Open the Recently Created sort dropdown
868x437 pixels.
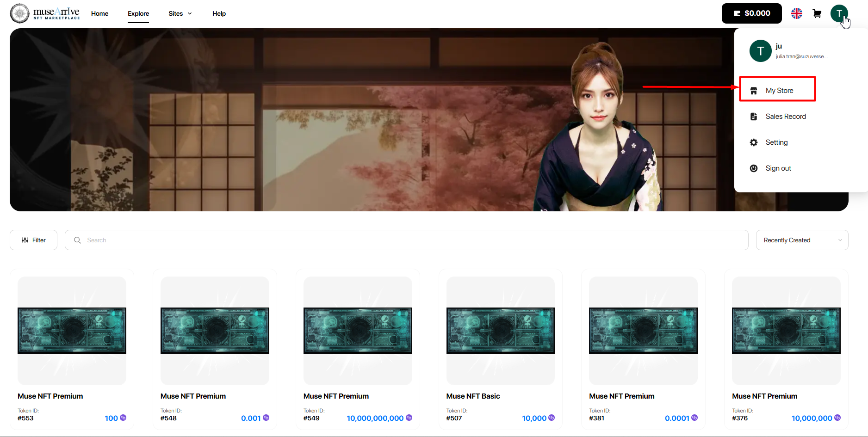(x=802, y=240)
